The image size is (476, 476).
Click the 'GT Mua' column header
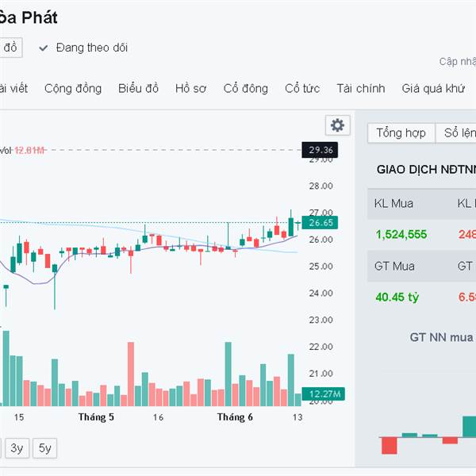click(x=394, y=267)
